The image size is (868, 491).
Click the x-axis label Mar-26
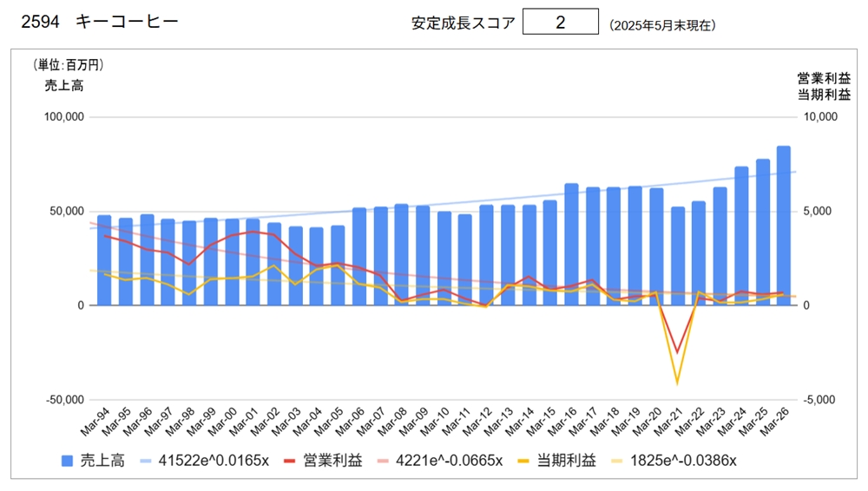(774, 422)
